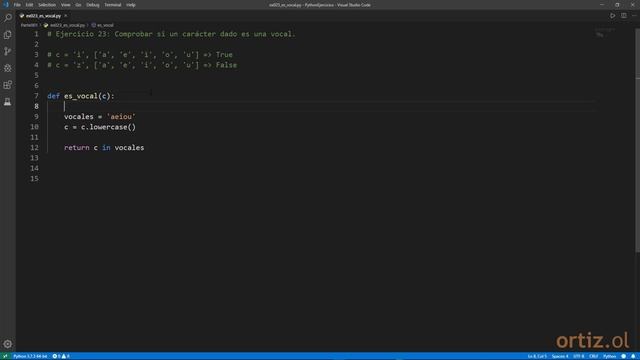Screen dimensions: 640x360
Task: Split the editor to the right
Action: [x=624, y=16]
